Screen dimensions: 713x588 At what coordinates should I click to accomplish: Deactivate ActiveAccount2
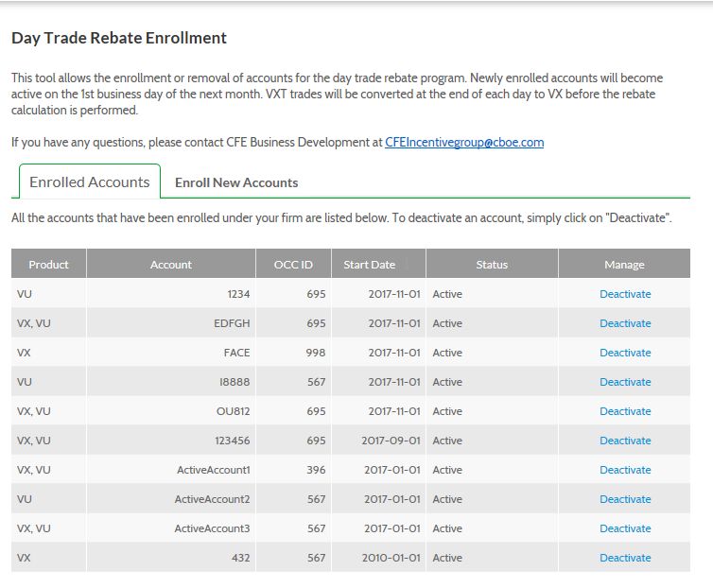625,499
